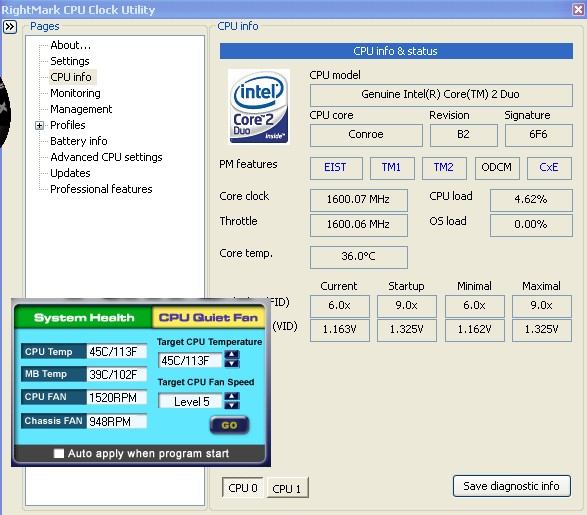587x515 pixels.
Task: Open the Management page
Action: 81,109
